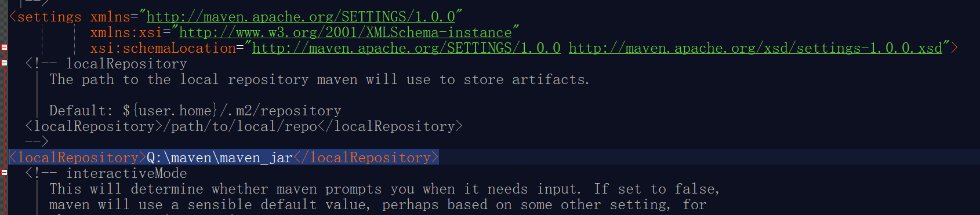Screen dimensions: 980x215
Task: Collapse the interactiveMode comment fold marker
Action: (x=4, y=172)
